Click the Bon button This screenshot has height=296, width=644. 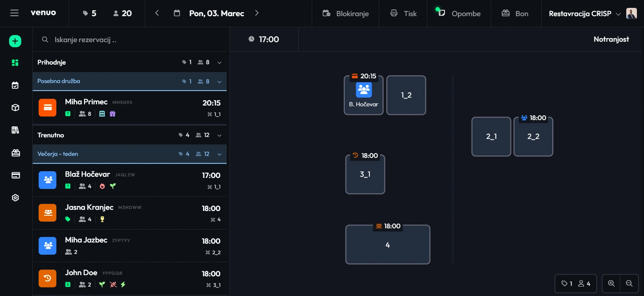[x=516, y=13]
